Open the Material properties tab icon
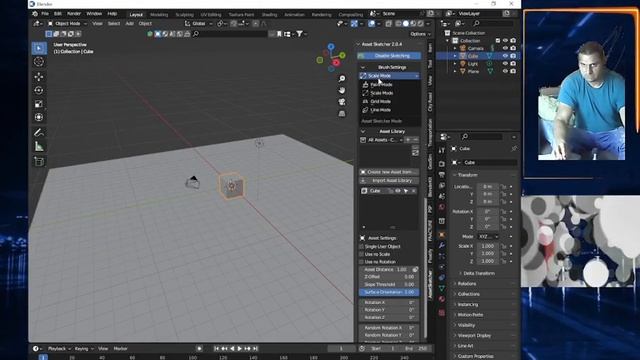This screenshot has width=640, height=360. coord(442,299)
